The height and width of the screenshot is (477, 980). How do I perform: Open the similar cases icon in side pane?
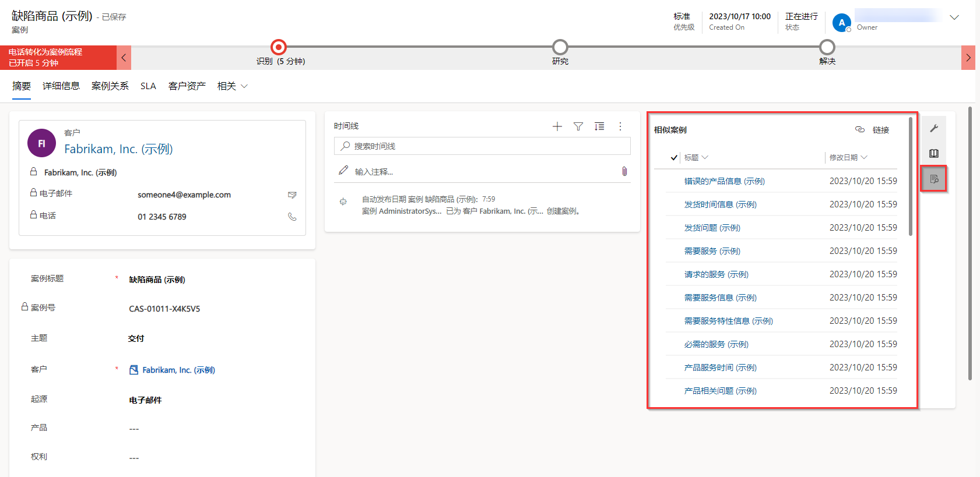934,179
